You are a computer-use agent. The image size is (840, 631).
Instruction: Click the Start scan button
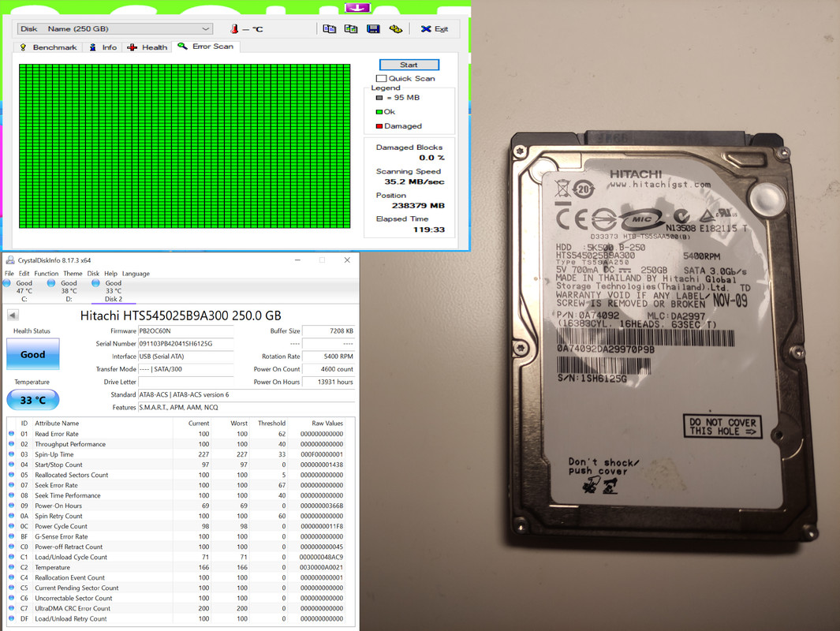coord(409,65)
